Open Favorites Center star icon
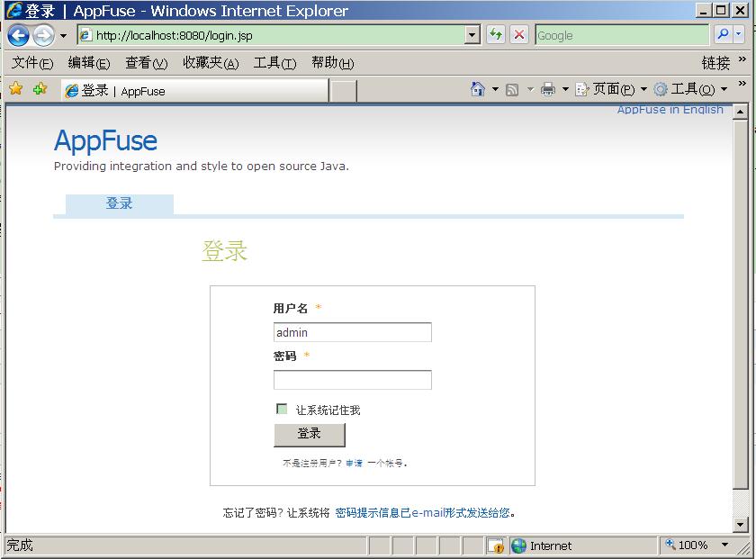The height and width of the screenshot is (559, 756). 16,88
